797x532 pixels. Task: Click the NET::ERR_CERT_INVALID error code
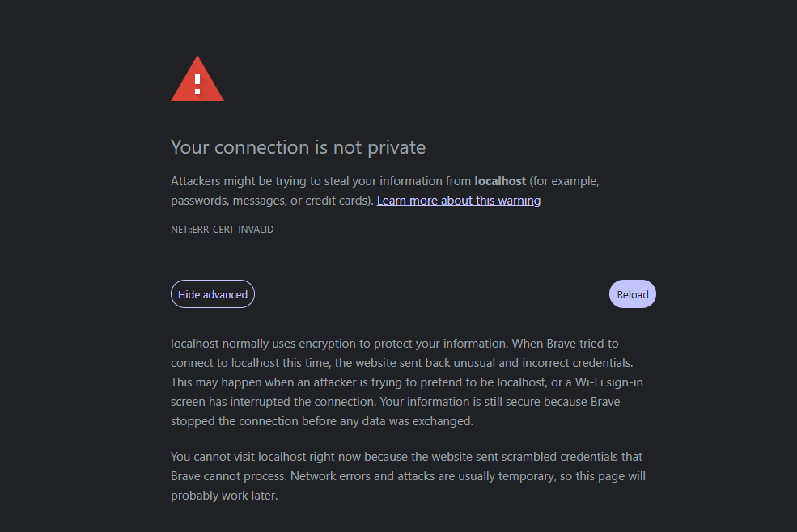tap(222, 230)
